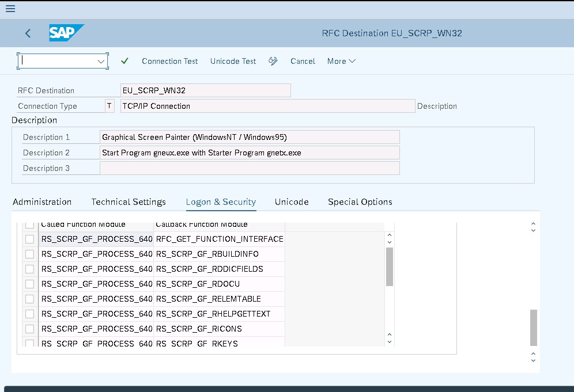This screenshot has height=392, width=574.
Task: Confirm with the green checkmark icon
Action: pos(124,60)
